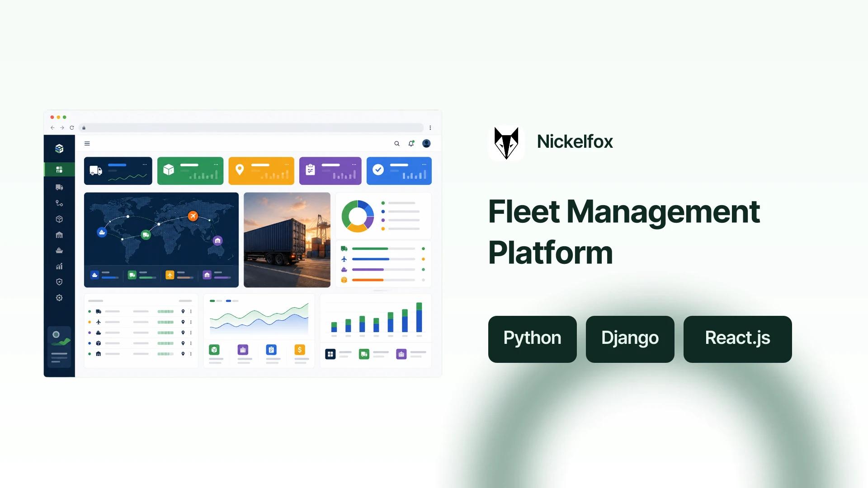
Task: Click the orange dollar icon below line chart
Action: pos(300,350)
